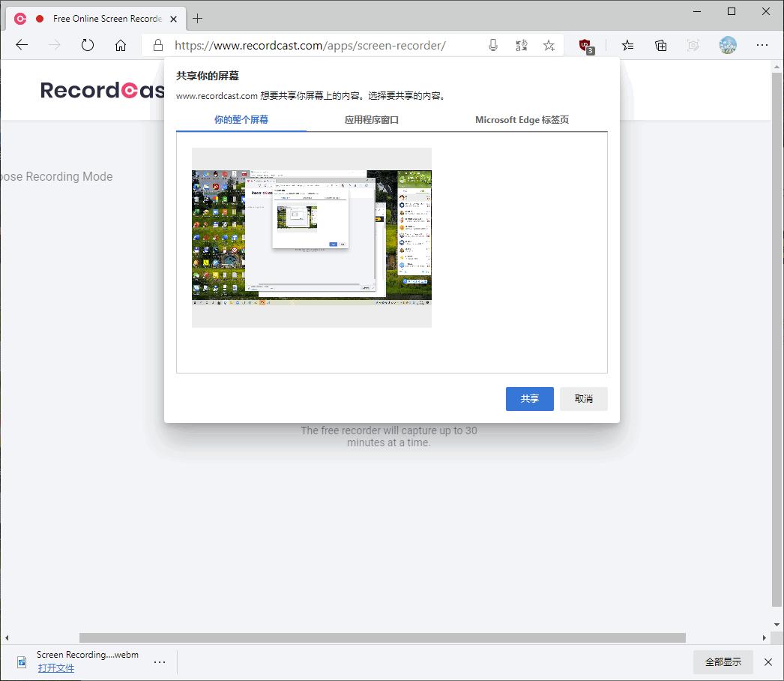Viewport: 784px width, 681px height.
Task: Open the browser home page icon
Action: click(121, 46)
